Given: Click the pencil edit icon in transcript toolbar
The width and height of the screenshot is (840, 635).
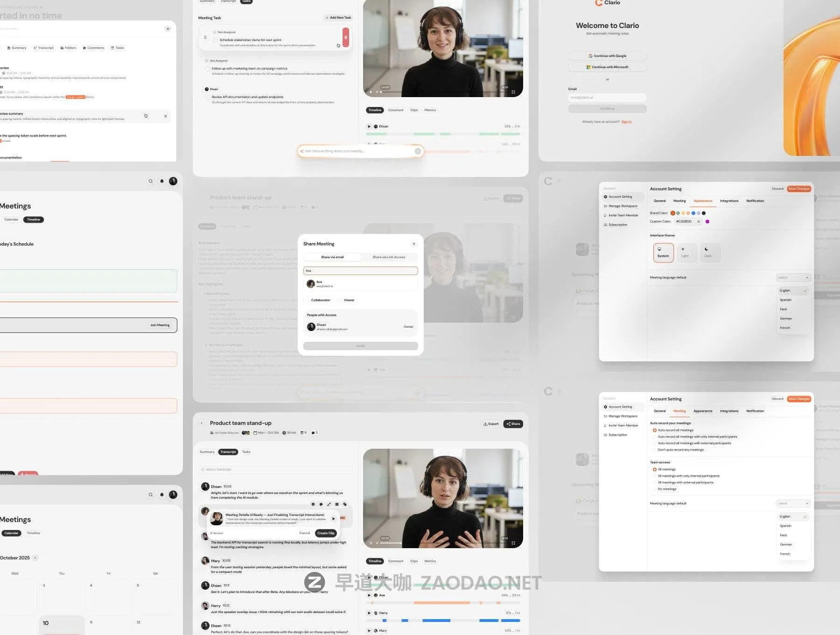Looking at the screenshot, I should pyautogui.click(x=329, y=504).
